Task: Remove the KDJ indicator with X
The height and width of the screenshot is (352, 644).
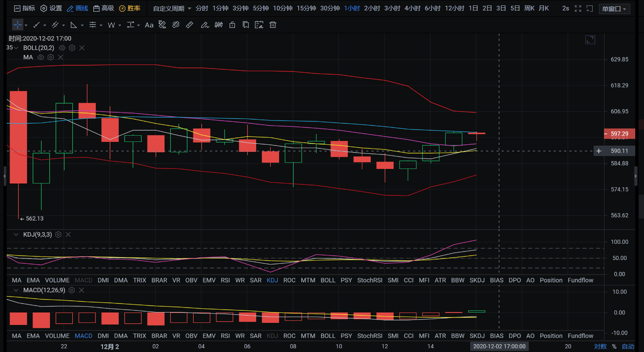Action: coord(68,235)
